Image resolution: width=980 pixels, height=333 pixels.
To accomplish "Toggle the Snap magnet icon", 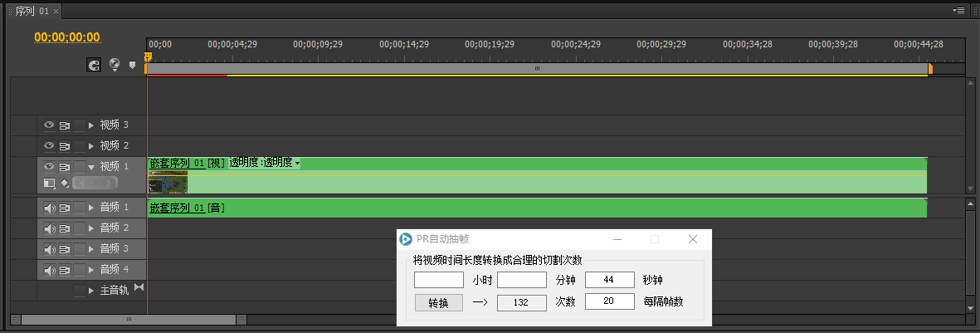I will coord(94,64).
